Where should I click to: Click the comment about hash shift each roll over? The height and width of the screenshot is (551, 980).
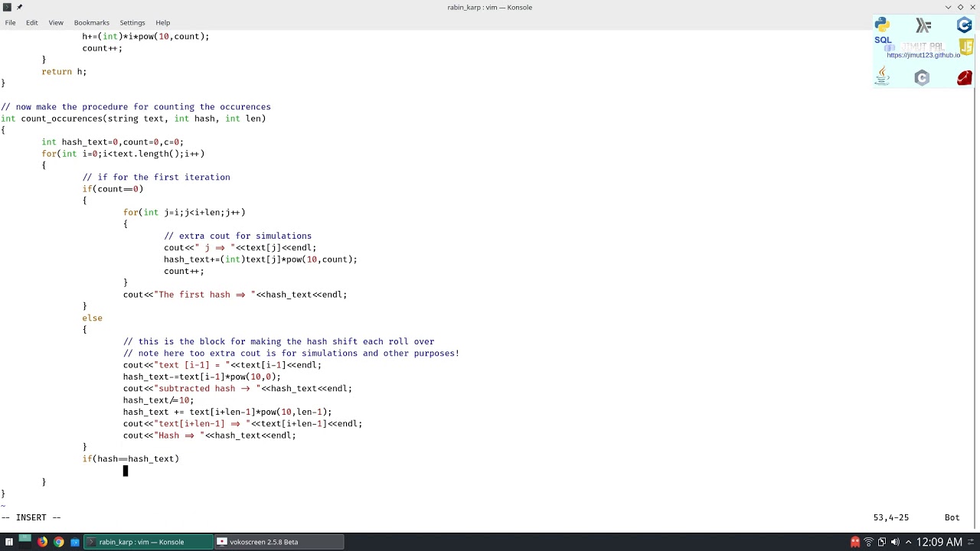tap(279, 341)
